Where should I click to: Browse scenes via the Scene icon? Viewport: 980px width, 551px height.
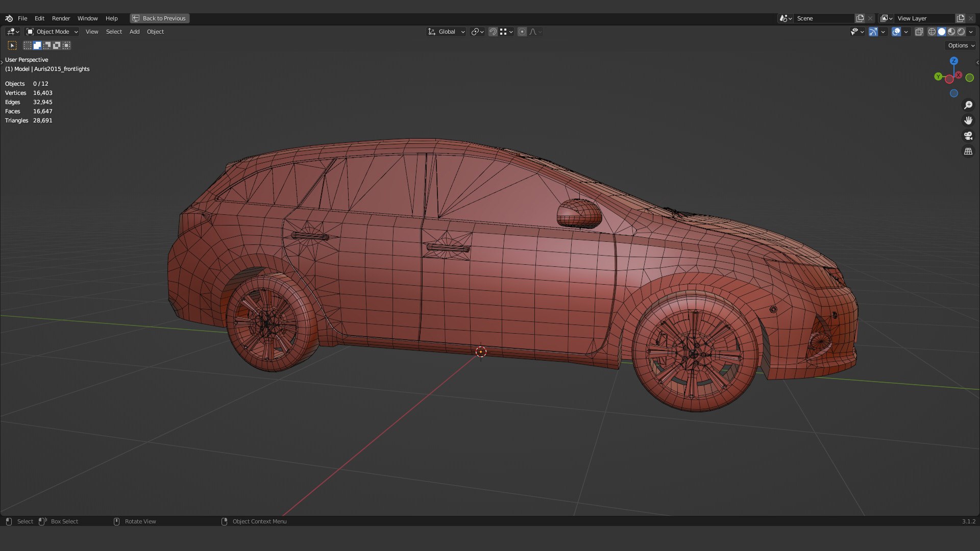pyautogui.click(x=785, y=18)
